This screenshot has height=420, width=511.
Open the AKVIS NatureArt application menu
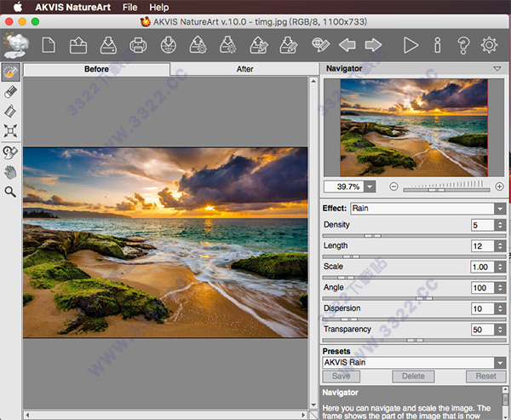pos(73,7)
